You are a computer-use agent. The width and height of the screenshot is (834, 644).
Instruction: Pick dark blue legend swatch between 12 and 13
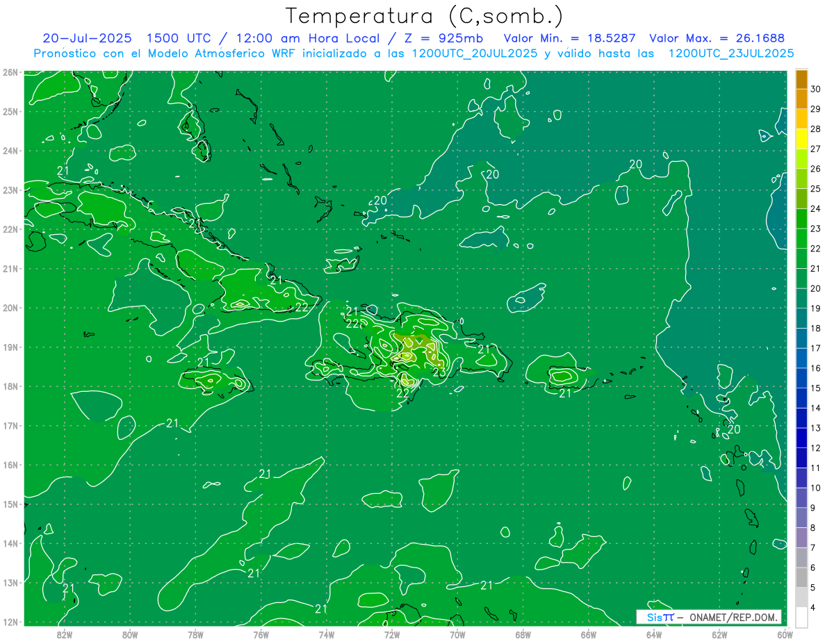point(801,438)
